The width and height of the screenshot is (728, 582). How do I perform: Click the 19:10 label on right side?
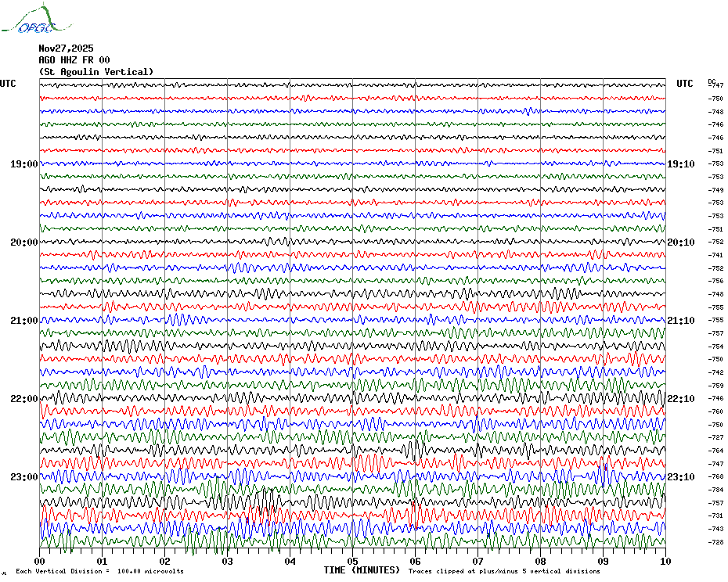coord(680,164)
